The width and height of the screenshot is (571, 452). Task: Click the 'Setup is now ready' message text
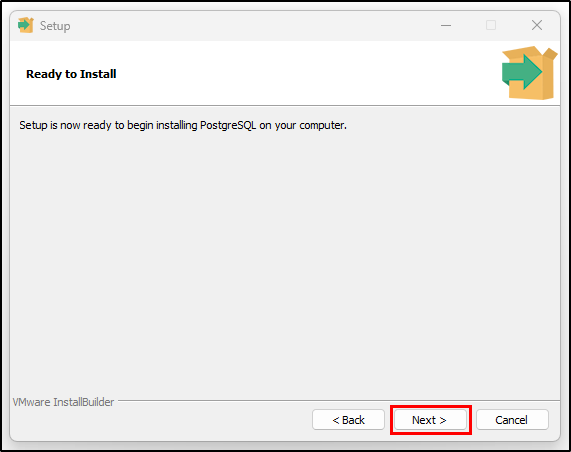pos(183,125)
